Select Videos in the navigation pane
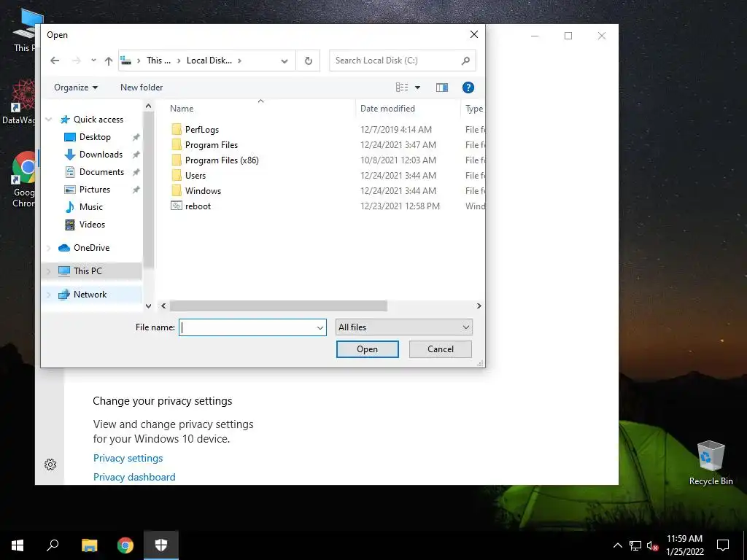 [x=92, y=225]
